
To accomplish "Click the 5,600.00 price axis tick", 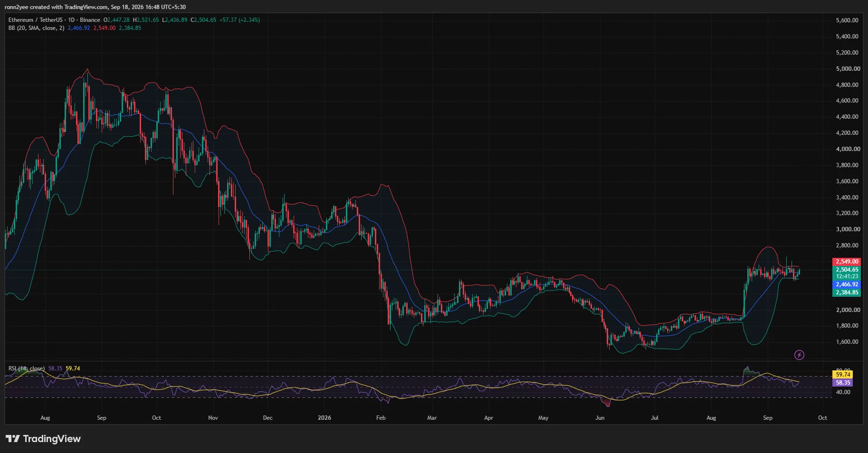I will (x=847, y=20).
